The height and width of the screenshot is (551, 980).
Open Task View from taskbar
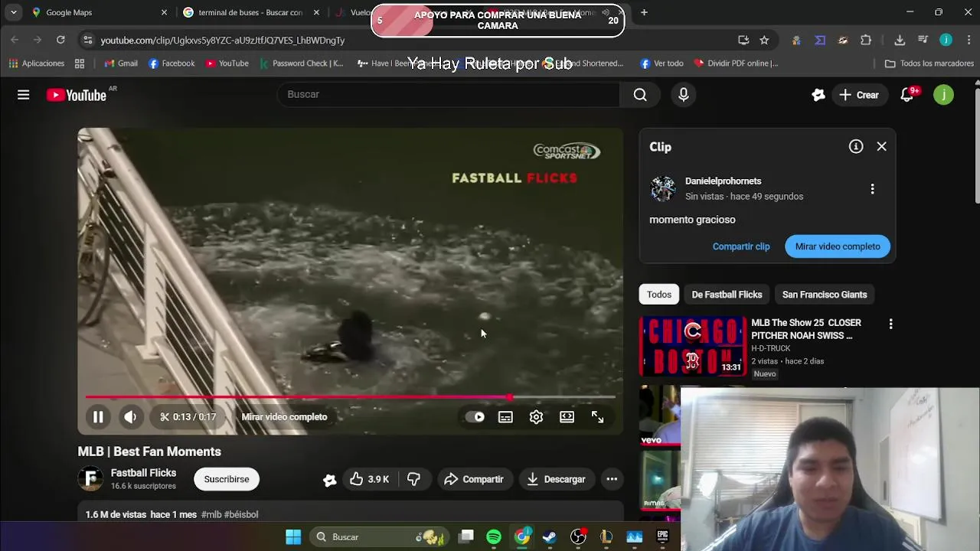[x=465, y=537]
